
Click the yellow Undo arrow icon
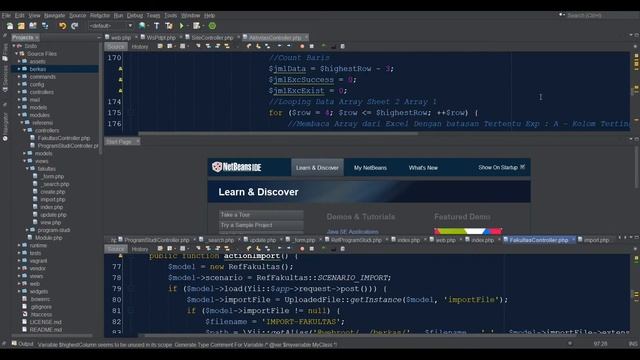point(62,26)
